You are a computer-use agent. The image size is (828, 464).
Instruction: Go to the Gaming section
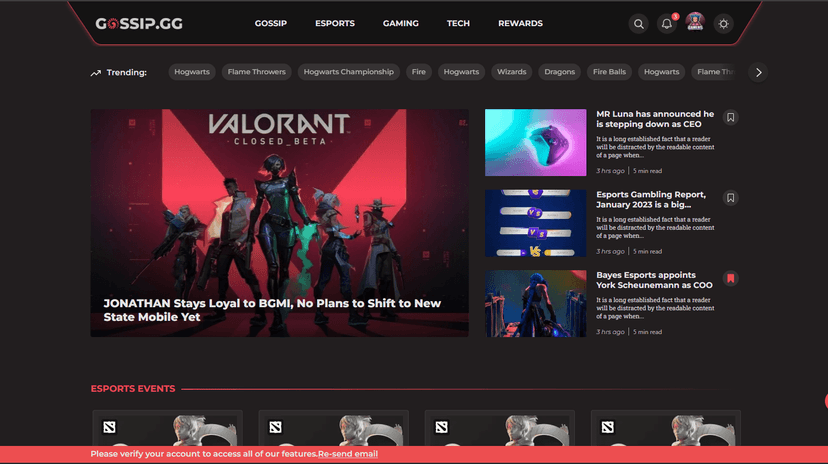coord(401,23)
